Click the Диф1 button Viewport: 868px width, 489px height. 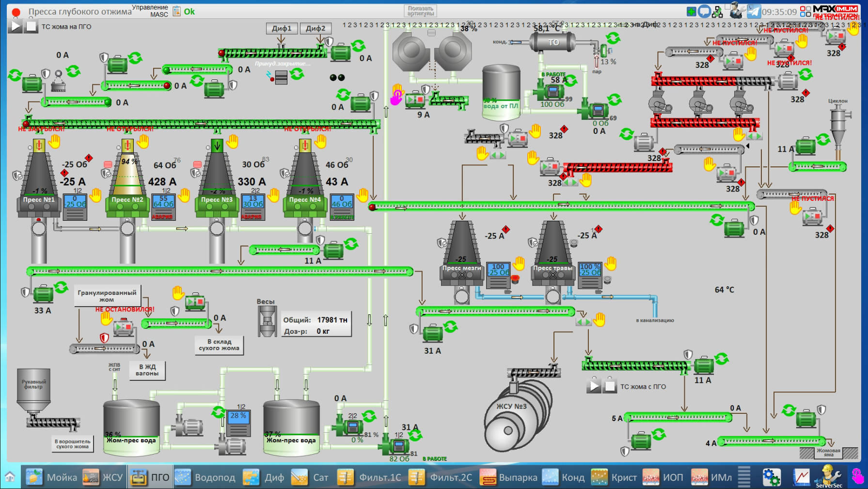282,29
